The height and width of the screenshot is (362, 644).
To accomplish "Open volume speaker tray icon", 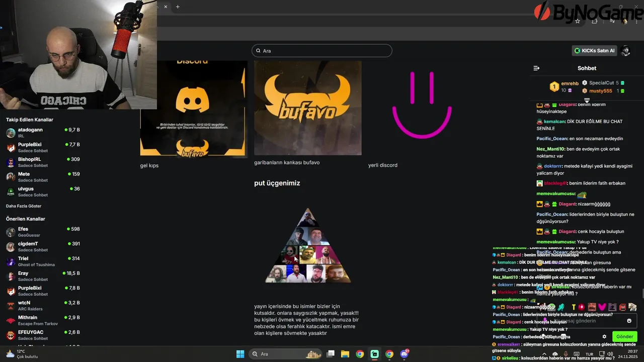I will tap(610, 354).
